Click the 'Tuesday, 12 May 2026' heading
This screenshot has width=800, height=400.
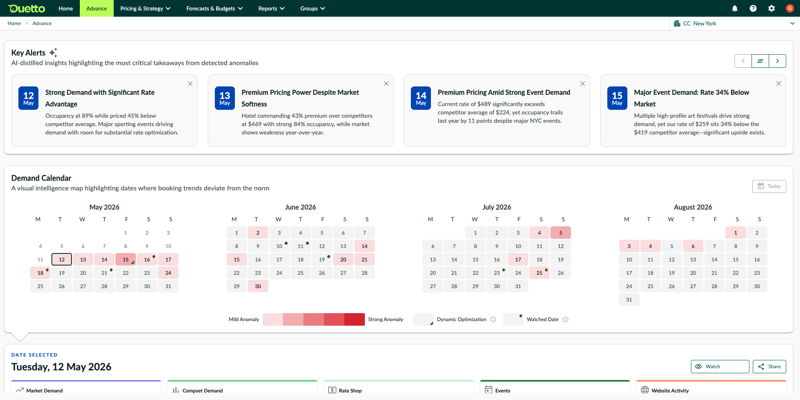click(61, 366)
